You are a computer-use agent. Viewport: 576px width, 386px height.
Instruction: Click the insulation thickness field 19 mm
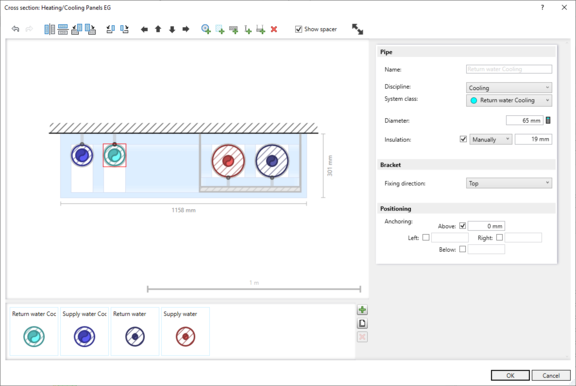pos(533,139)
